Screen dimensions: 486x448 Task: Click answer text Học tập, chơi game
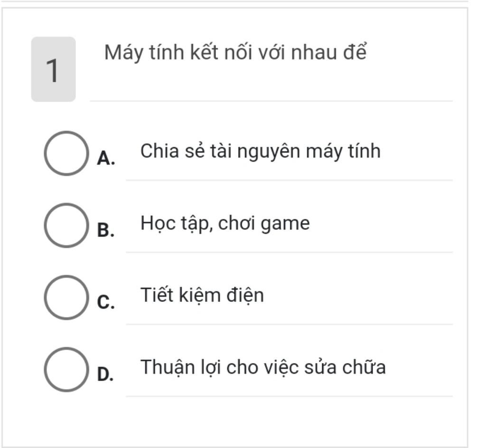[225, 224]
